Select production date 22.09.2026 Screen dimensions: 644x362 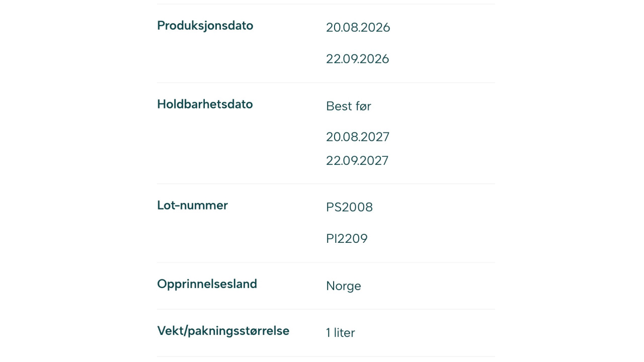(x=357, y=59)
